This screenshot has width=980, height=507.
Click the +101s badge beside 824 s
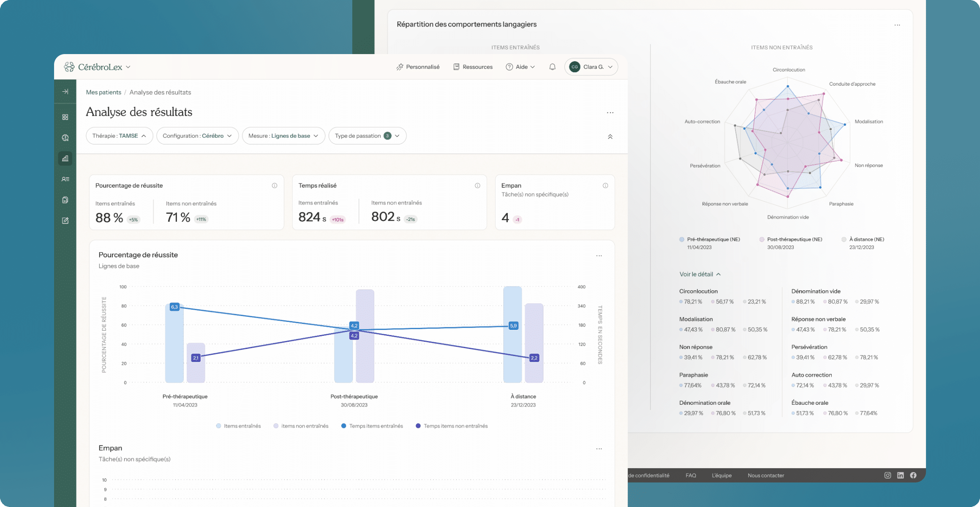click(338, 219)
